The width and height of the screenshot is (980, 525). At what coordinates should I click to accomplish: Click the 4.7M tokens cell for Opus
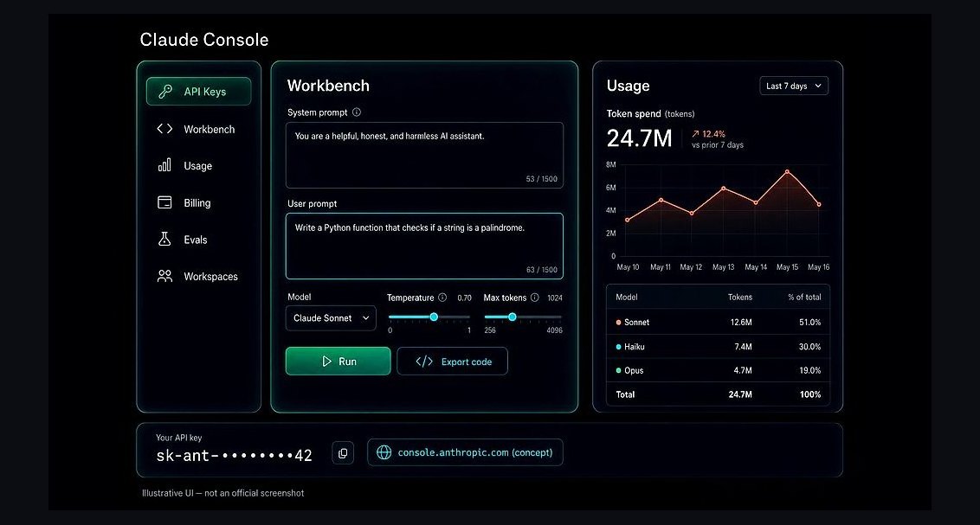tap(743, 370)
